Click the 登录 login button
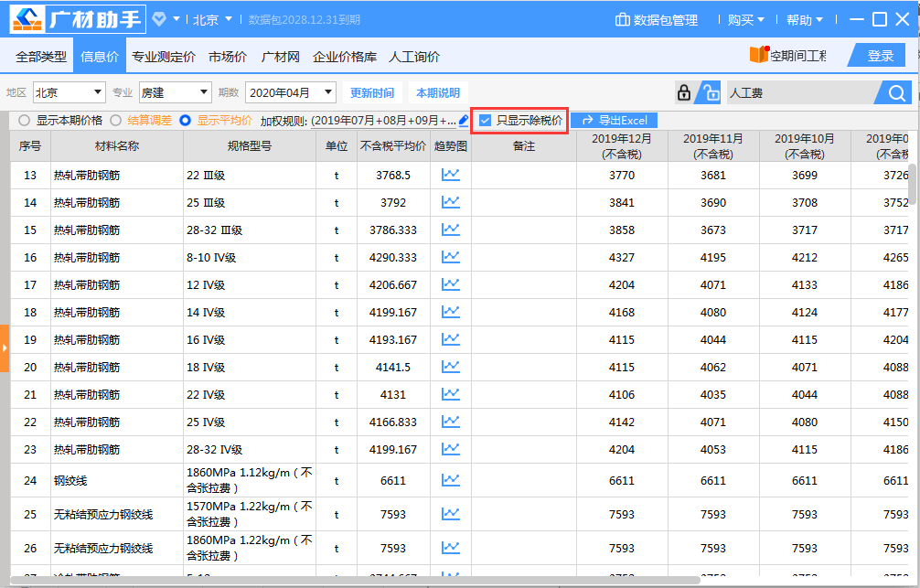This screenshot has width=920, height=588. (x=879, y=56)
